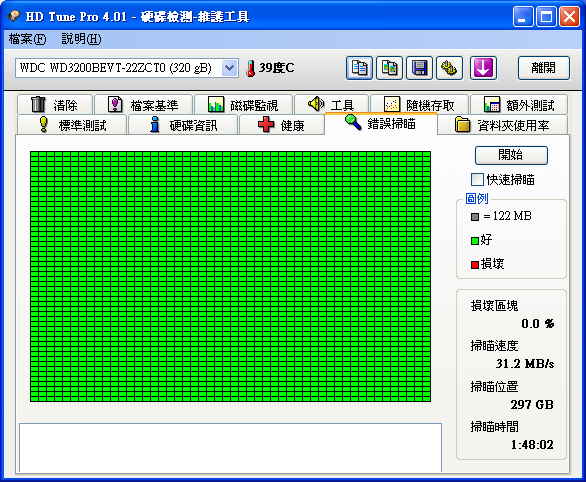Image resolution: width=586 pixels, height=482 pixels.
Task: Open the 檔案(F) menu
Action: [x=27, y=39]
